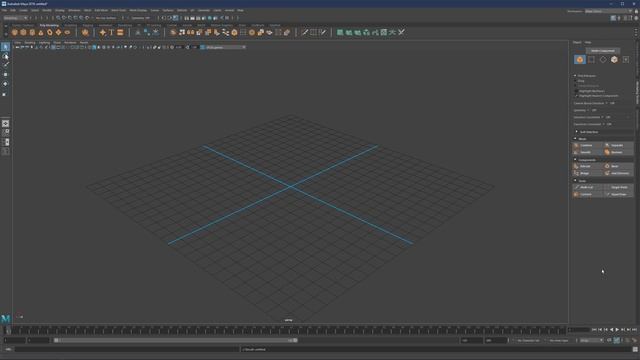Create a polygon cylinder from the shelf
640x360 pixels.
pos(32,32)
